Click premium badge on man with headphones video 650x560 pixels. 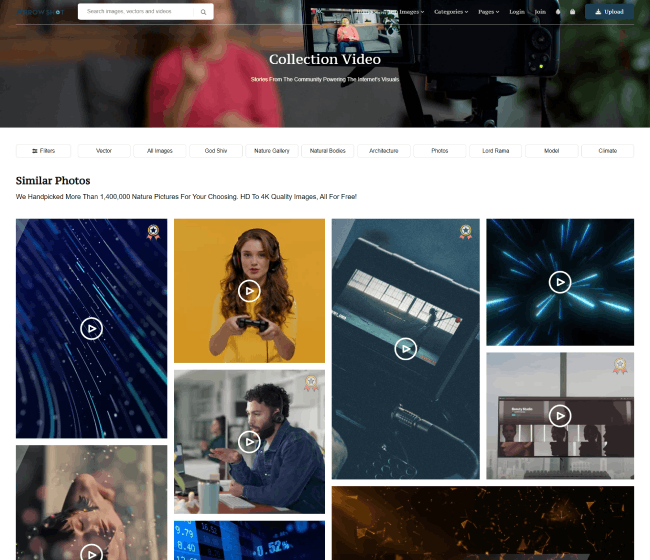click(311, 383)
